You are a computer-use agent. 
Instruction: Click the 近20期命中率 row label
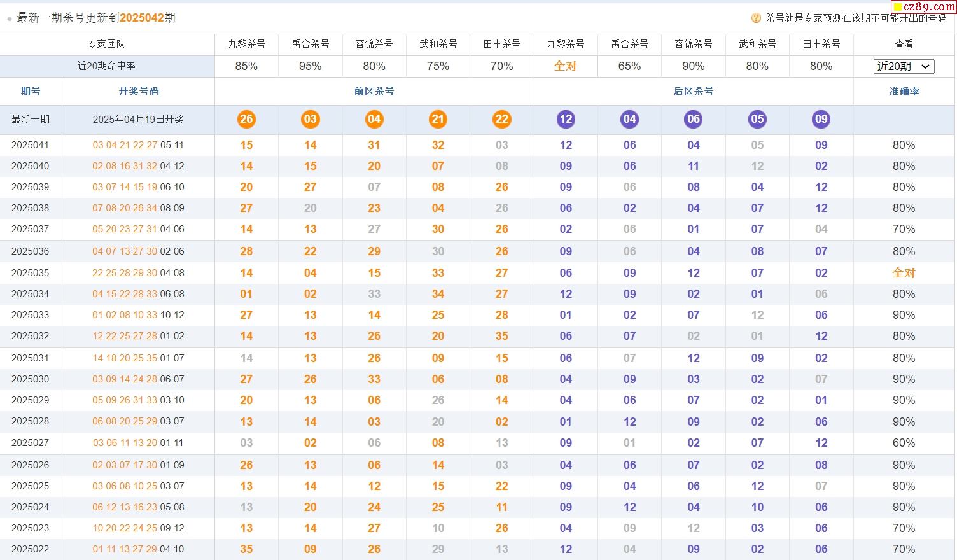106,66
